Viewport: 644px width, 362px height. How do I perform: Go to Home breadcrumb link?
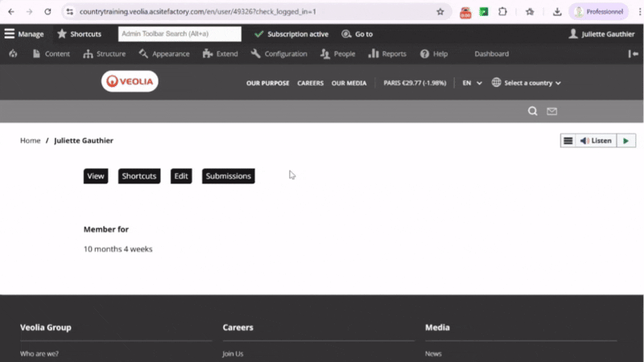(31, 140)
